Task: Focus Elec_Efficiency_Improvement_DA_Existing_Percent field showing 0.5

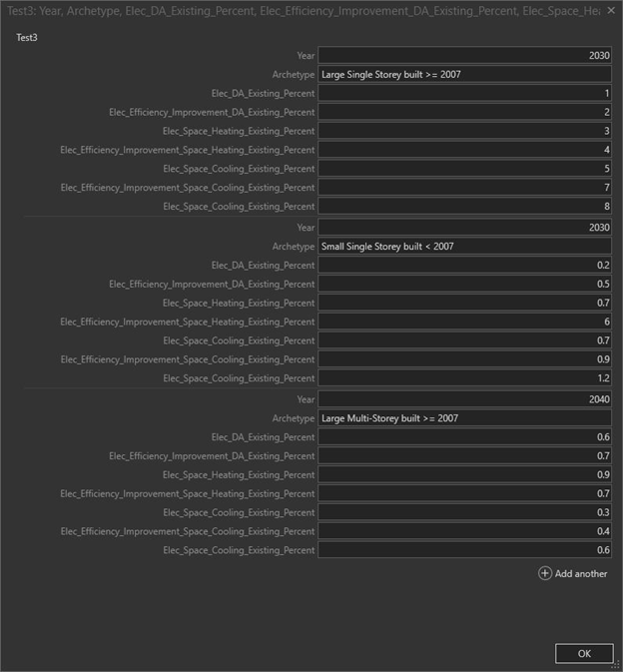Action: (464, 284)
